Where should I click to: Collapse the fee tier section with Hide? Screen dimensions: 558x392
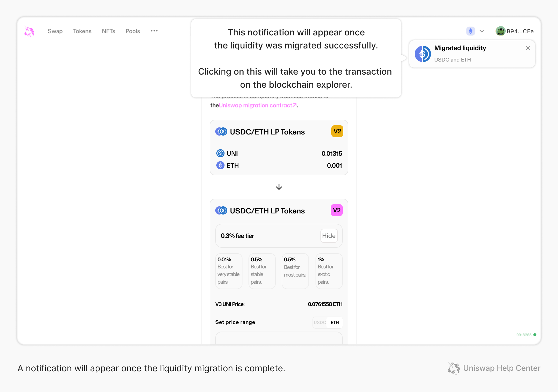pos(329,236)
